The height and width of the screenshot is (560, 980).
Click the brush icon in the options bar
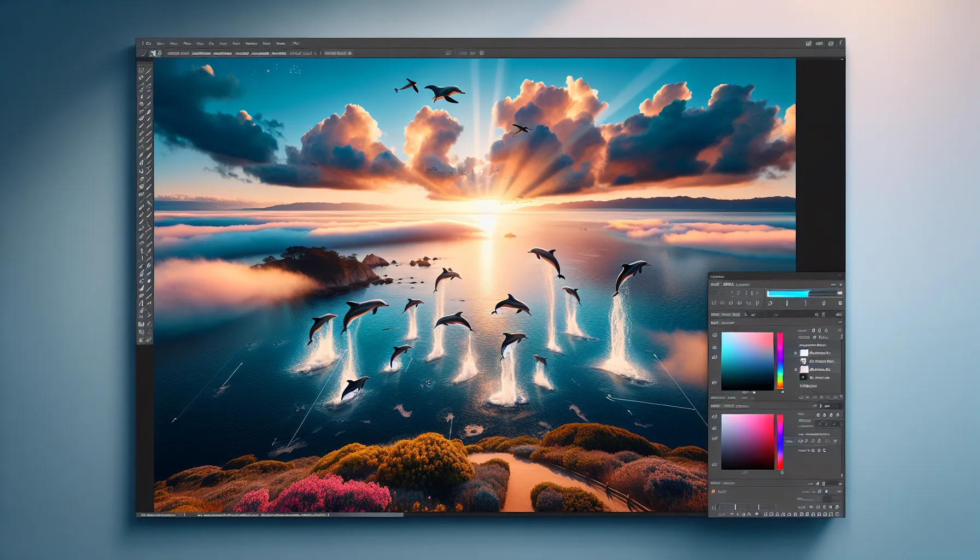coord(144,54)
